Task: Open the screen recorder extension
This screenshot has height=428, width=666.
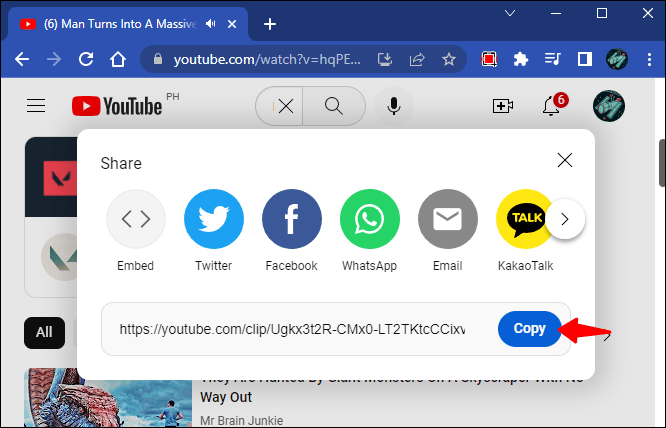Action: [x=489, y=59]
